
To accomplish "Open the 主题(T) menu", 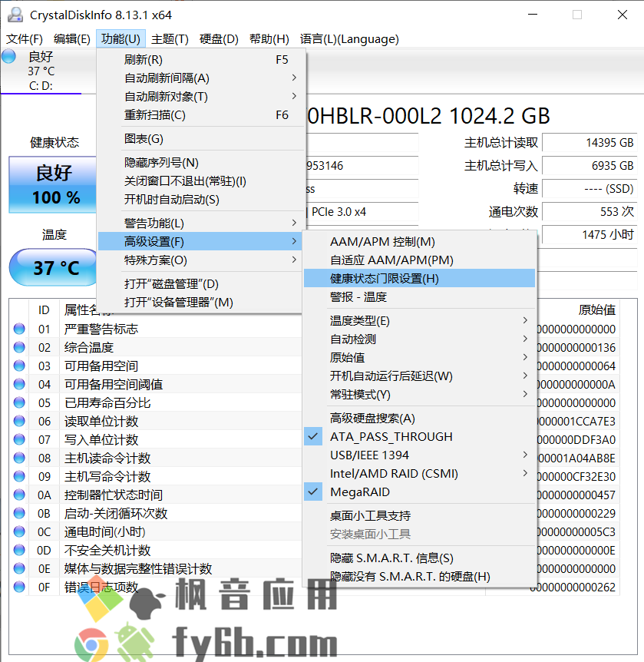I will click(x=170, y=39).
